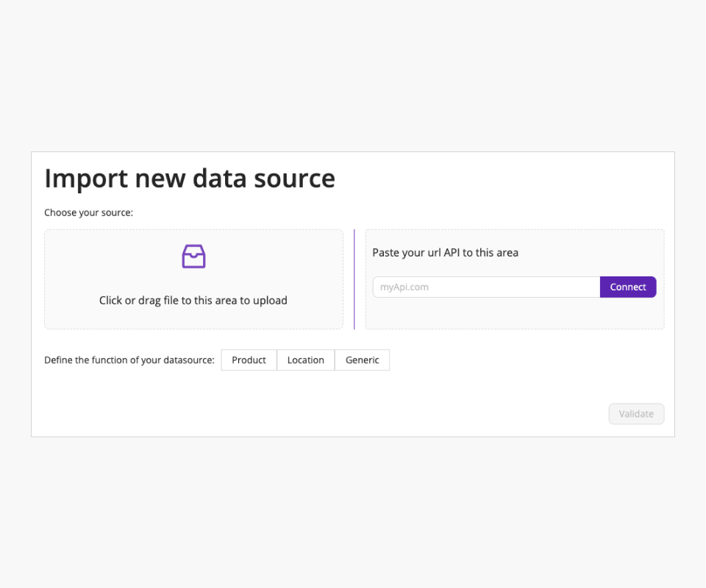
Task: Click gray page background below the import card
Action: pos(353,514)
